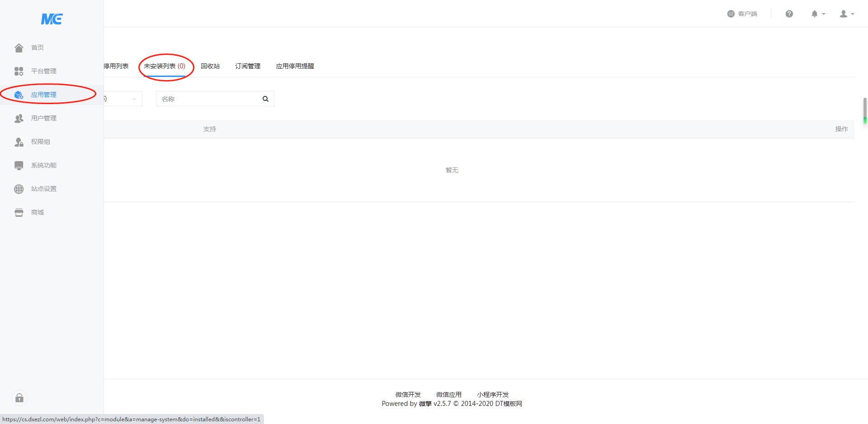Click the 用户管理 users icon
This screenshot has height=424, width=868.
19,118
